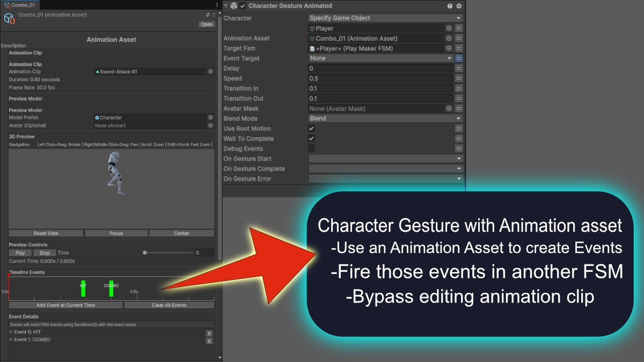Viewport: 644px width, 362px height.
Task: Toggle variable button for Avatar Mask row
Action: pyautogui.click(x=459, y=108)
